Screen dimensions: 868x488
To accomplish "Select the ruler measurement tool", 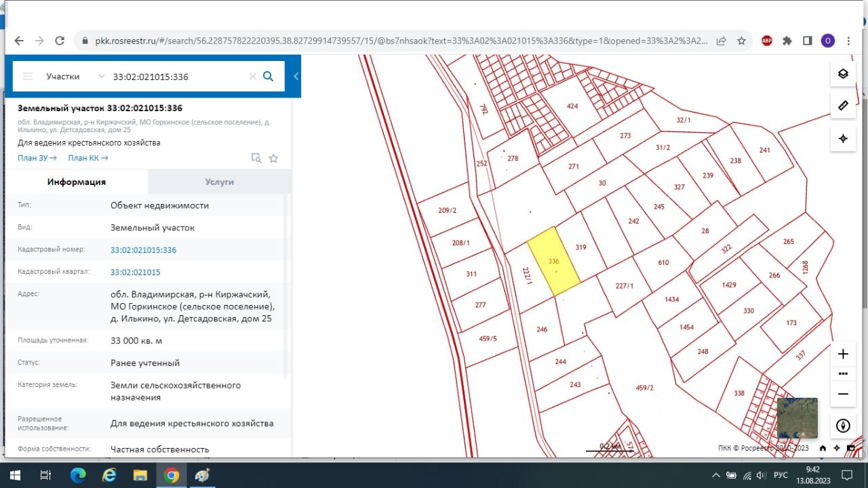I will pos(843,106).
